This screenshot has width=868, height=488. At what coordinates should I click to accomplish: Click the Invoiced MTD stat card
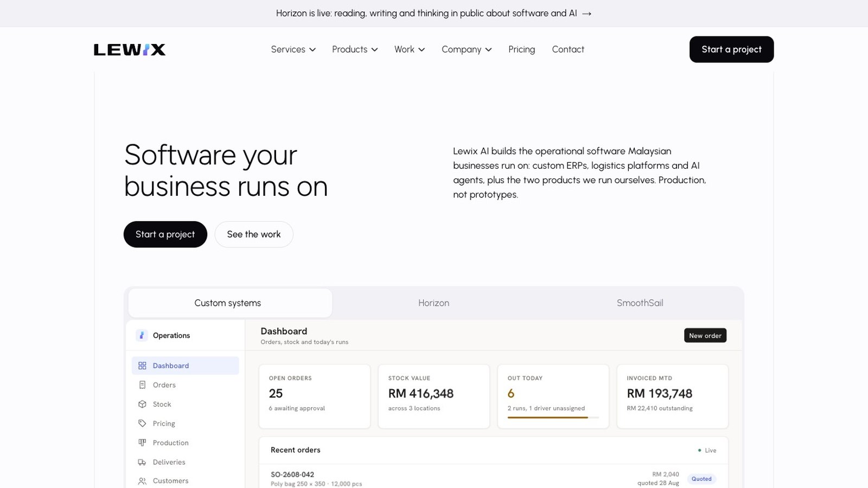click(673, 396)
